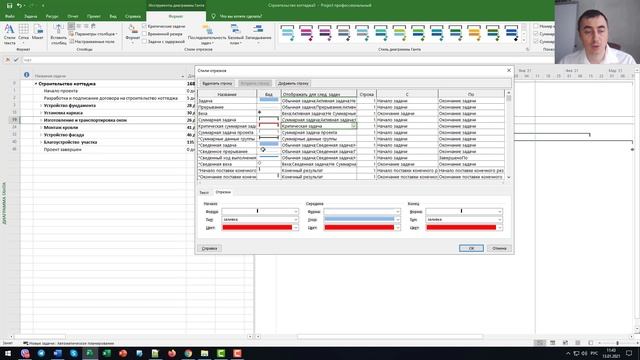Screen dimensions: 640x360
Task: Switch to the Текст tab in dialog
Action: [204, 192]
